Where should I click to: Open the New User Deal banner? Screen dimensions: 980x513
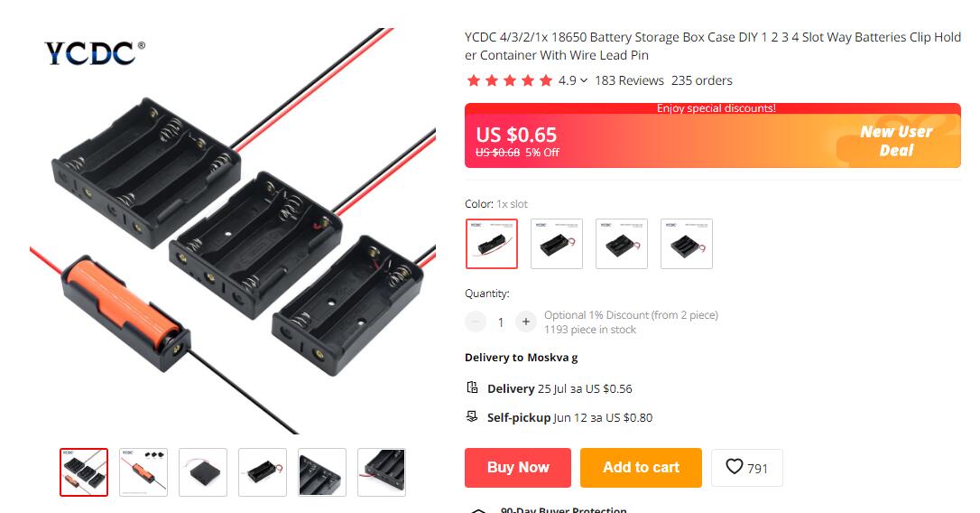[x=897, y=141]
